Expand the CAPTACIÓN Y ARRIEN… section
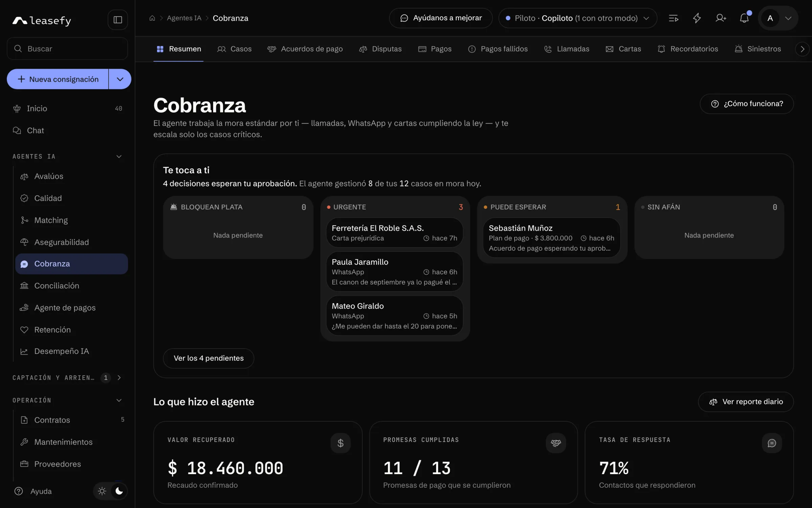Image resolution: width=812 pixels, height=508 pixels. coord(119,378)
